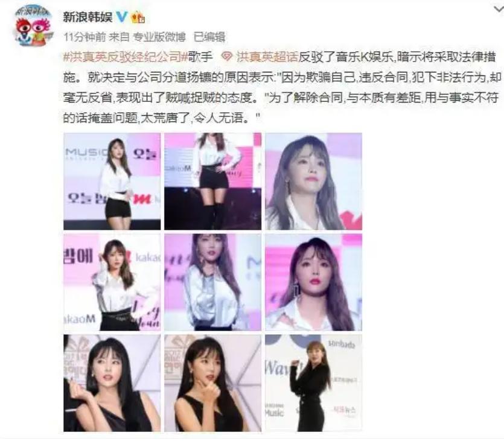Screen dimensions: 504x441
Task: Open bottom-middle photo with hand on chin
Action: 213,383
